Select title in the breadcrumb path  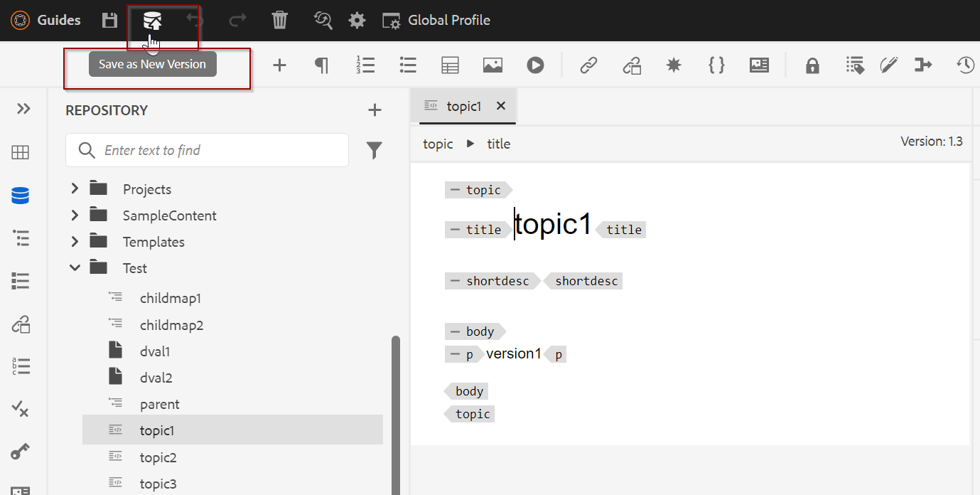[499, 144]
